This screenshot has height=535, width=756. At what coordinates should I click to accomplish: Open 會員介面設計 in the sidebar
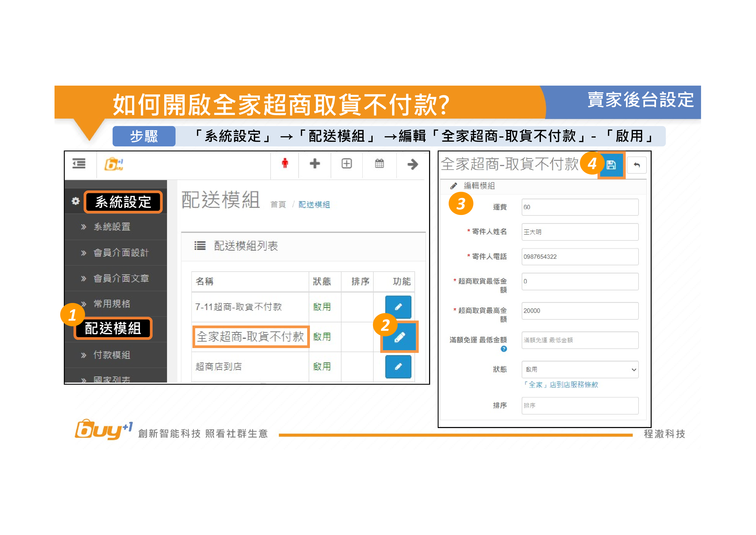(x=121, y=253)
